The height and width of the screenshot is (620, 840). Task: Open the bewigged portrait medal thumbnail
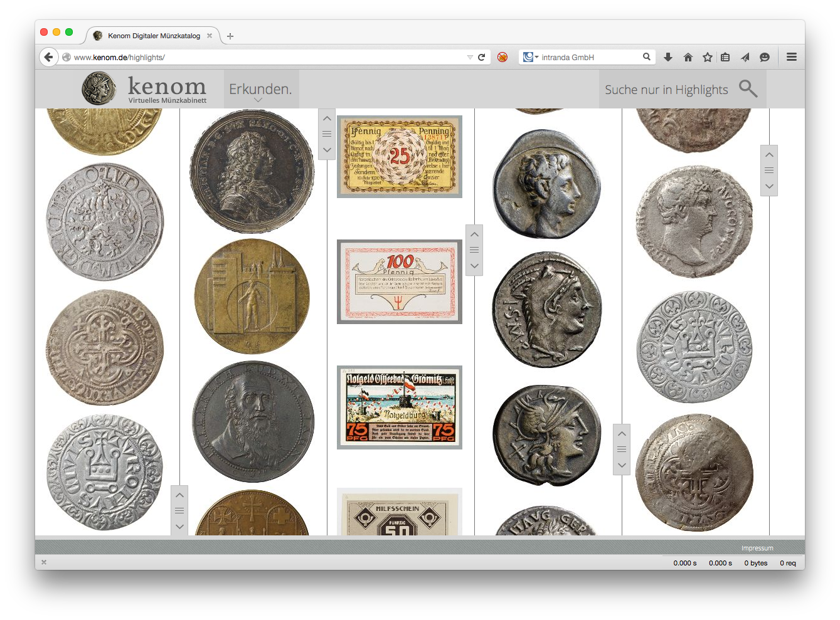[252, 172]
